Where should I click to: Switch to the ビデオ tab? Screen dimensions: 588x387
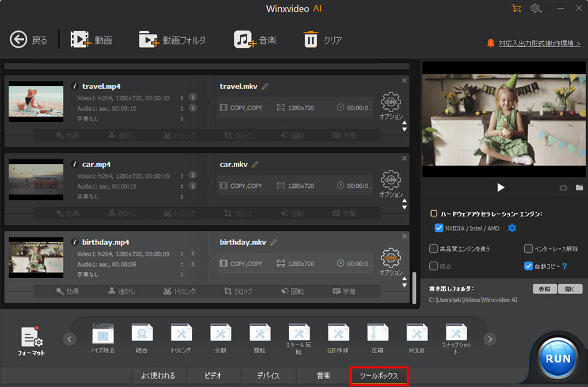pyautogui.click(x=213, y=376)
